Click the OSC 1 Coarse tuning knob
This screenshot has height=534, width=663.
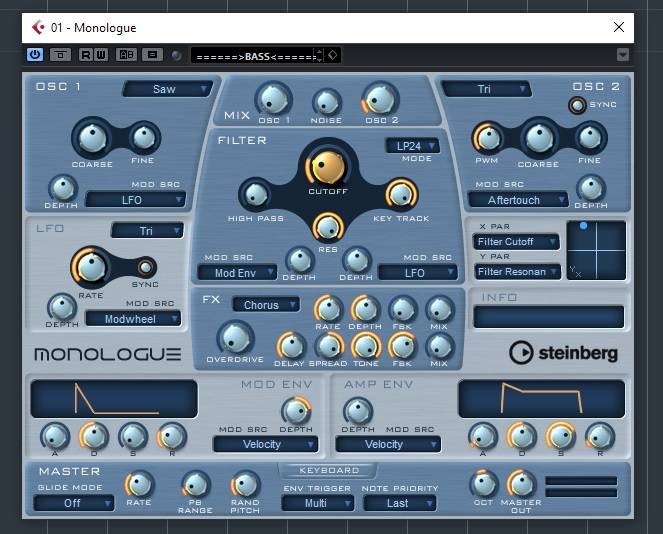tap(92, 138)
